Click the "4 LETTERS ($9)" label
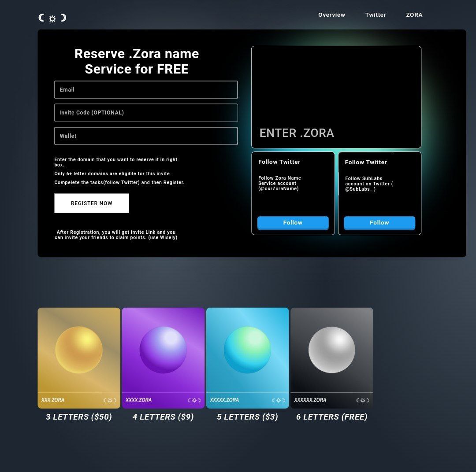Screen dimensions: 476x472 (164, 417)
